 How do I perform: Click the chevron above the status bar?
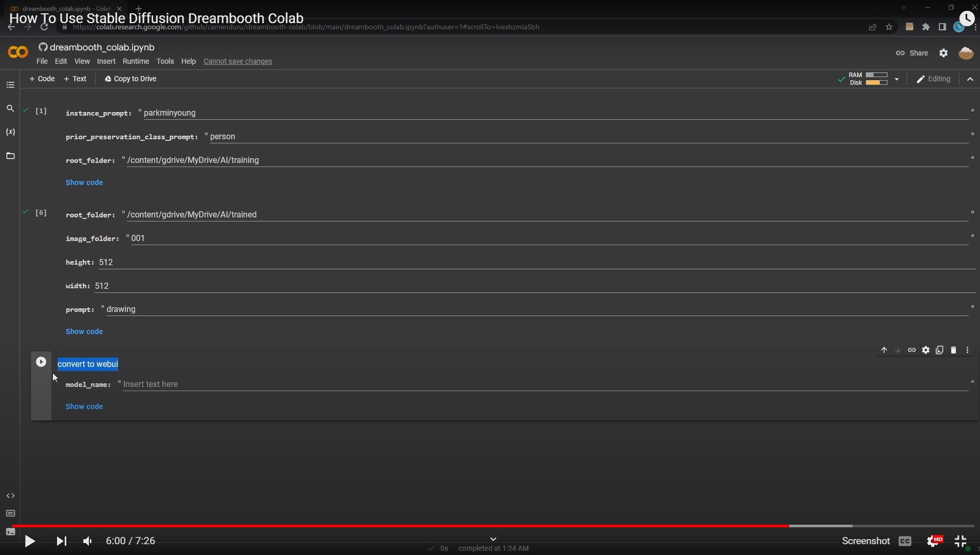(x=493, y=539)
